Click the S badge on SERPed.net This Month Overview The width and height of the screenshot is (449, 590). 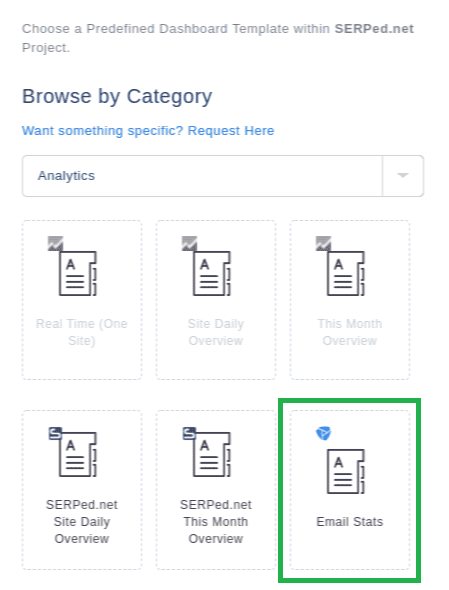[x=189, y=433]
